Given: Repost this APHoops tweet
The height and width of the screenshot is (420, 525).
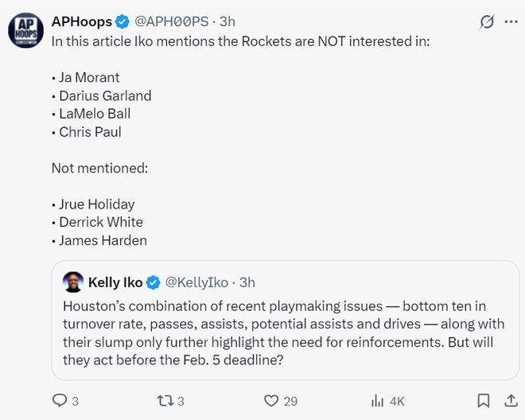Looking at the screenshot, I should click(x=162, y=400).
